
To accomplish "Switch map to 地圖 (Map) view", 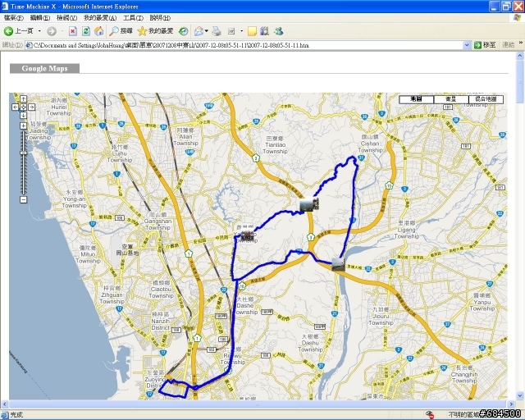I will click(416, 99).
